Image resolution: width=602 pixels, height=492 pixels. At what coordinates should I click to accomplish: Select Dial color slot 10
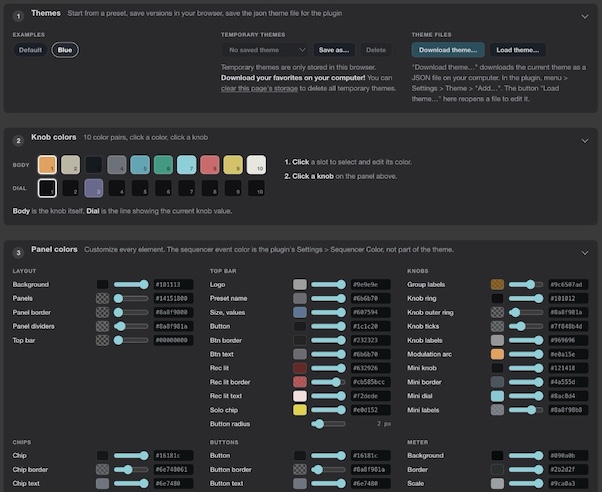(256, 188)
